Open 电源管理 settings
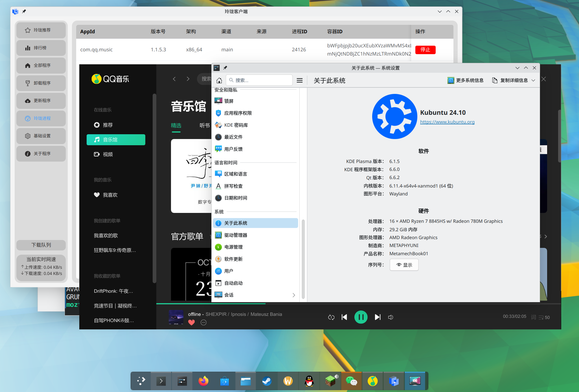This screenshot has width=579, height=392. pyautogui.click(x=255, y=247)
